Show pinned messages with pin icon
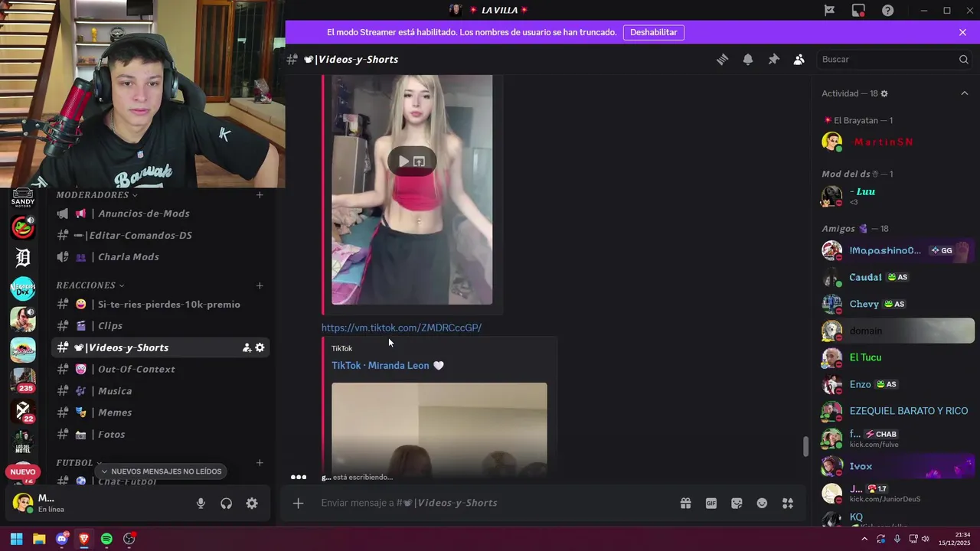The image size is (980, 551). [773, 60]
